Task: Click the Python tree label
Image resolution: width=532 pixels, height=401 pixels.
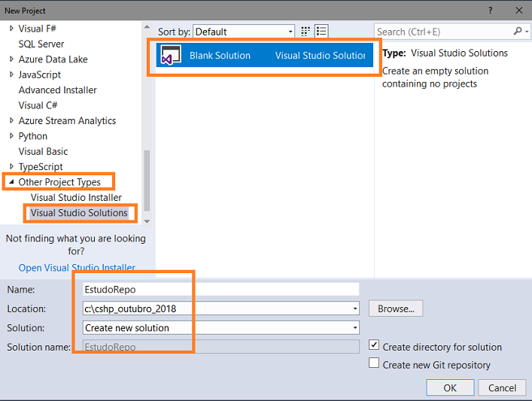Action: [x=33, y=136]
